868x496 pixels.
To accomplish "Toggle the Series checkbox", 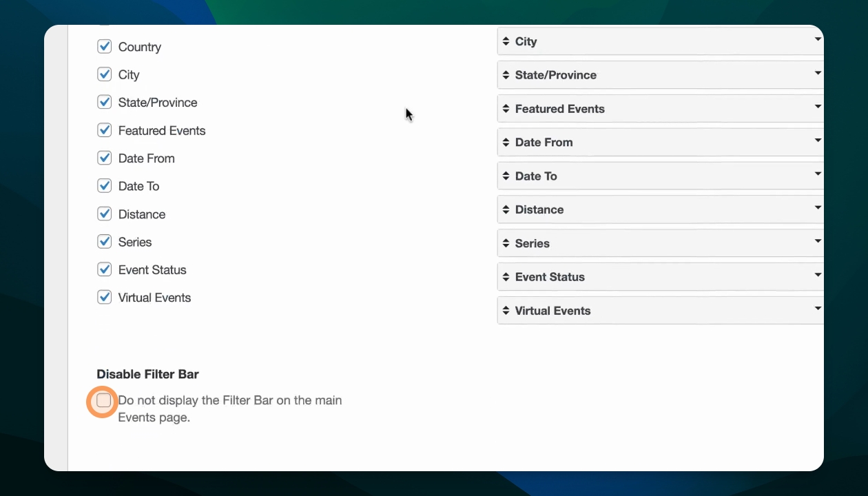I will click(x=105, y=242).
